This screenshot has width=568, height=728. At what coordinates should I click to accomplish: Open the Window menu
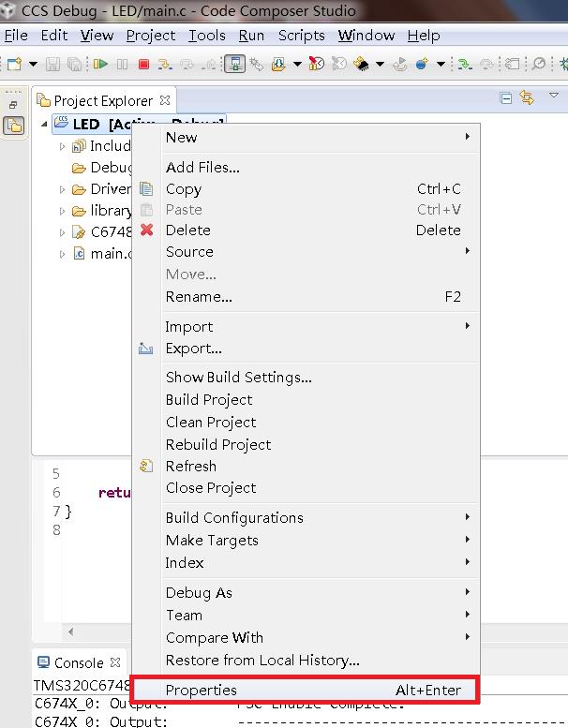click(366, 36)
